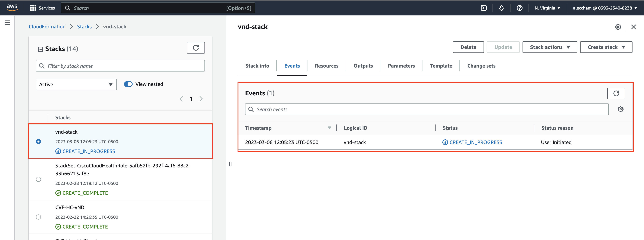Select the vnd-stack radio button
Image resolution: width=644 pixels, height=240 pixels.
coord(38,141)
